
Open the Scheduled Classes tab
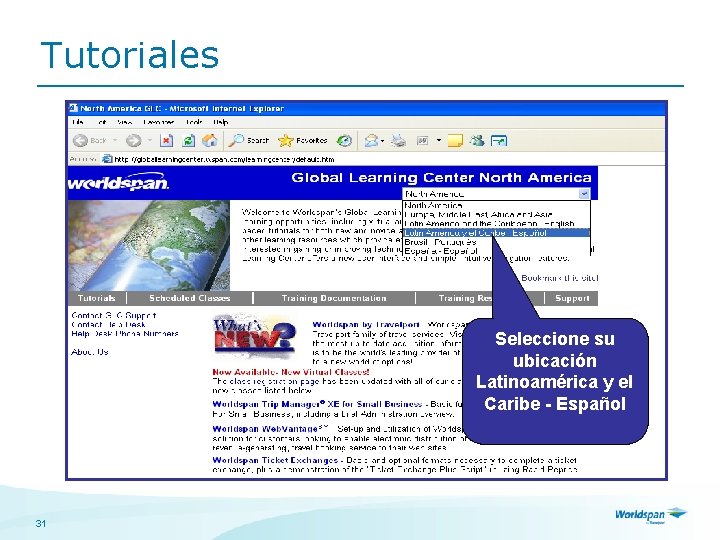(189, 298)
